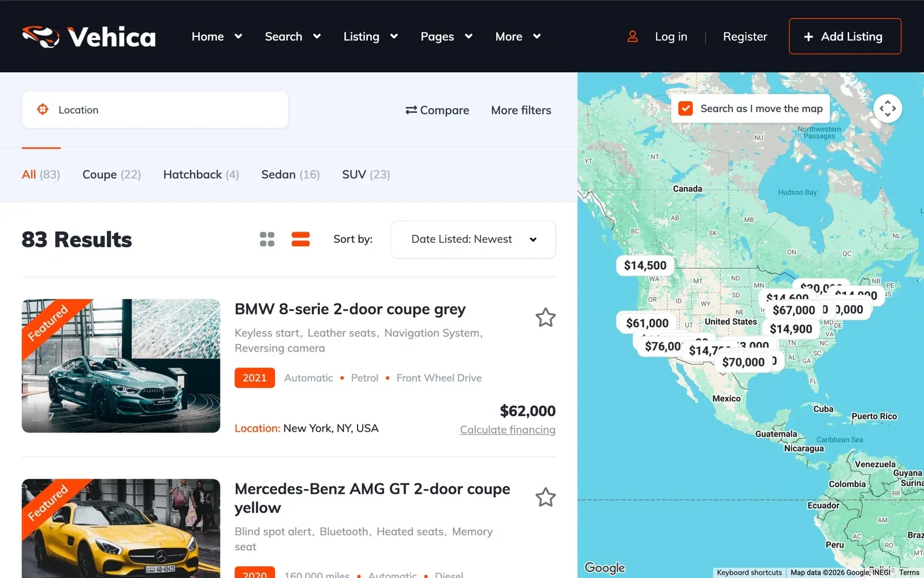Select the $61,000 map price marker
Screen dimensions: 924x578
647,323
